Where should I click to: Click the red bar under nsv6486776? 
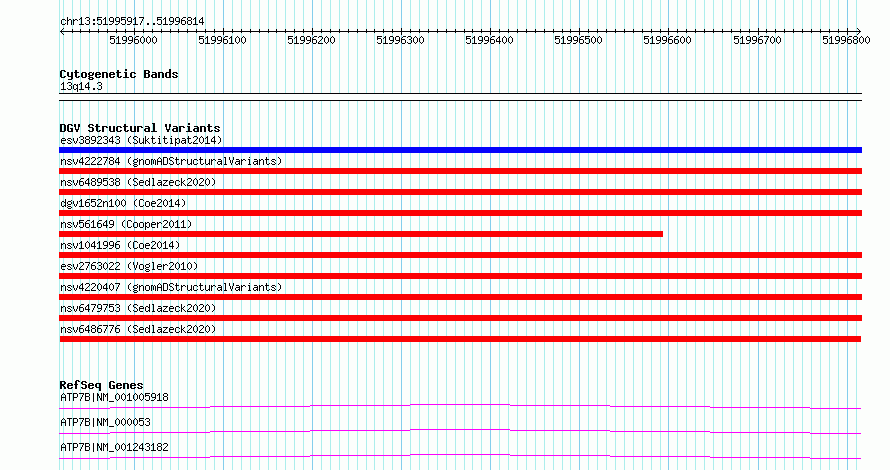pos(460,339)
